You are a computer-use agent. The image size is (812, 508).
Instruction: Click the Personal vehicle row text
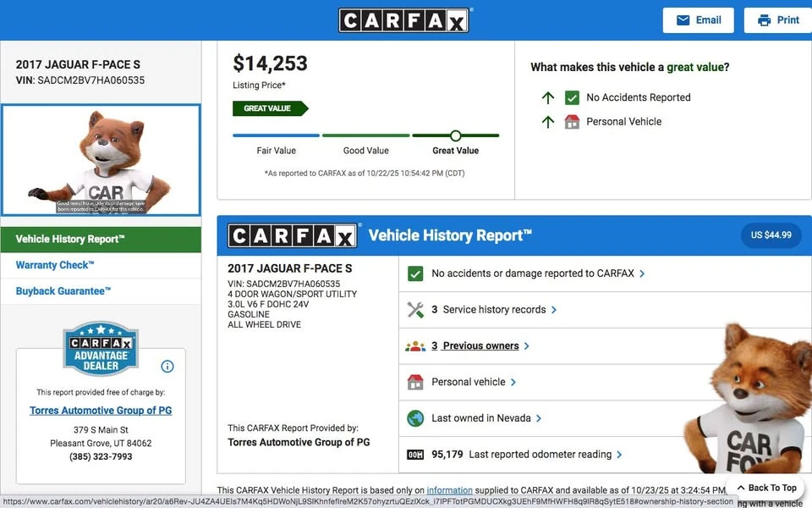point(468,382)
